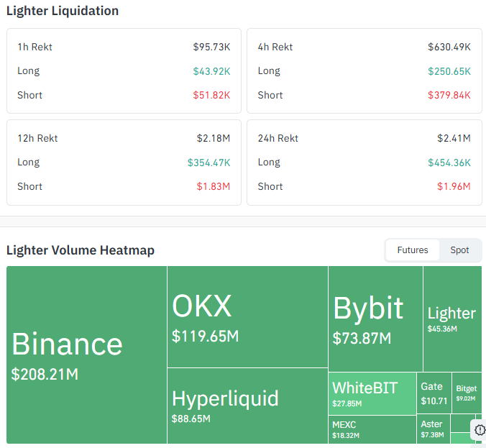Click the 12h Rekt total $2.18M
486x448 pixels.
(214, 138)
